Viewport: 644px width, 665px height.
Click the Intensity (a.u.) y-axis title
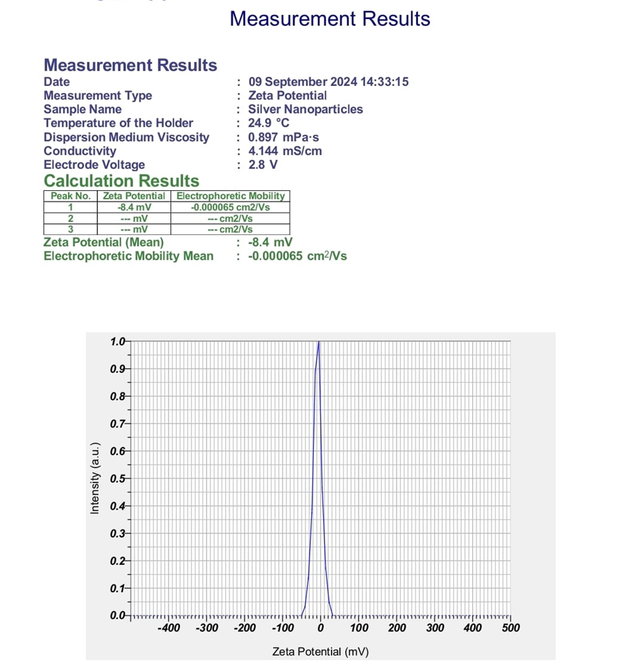94,477
